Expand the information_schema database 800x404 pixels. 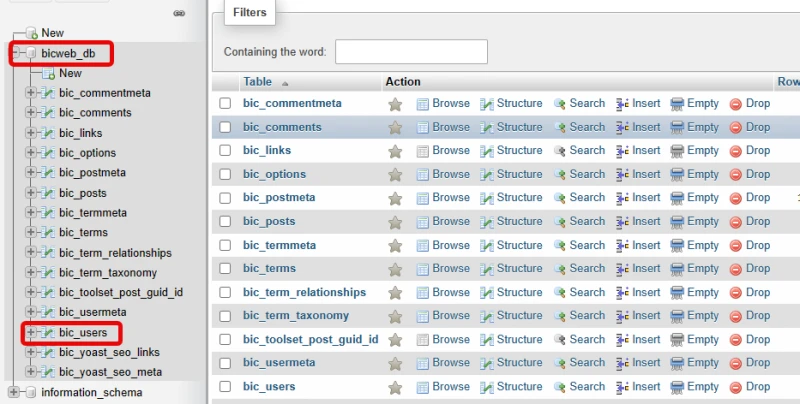13,392
